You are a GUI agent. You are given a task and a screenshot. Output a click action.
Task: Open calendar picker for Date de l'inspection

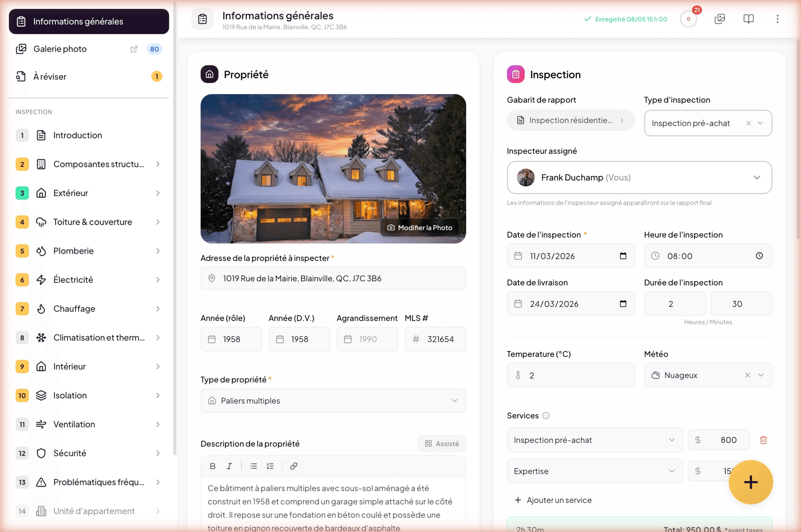(x=623, y=256)
